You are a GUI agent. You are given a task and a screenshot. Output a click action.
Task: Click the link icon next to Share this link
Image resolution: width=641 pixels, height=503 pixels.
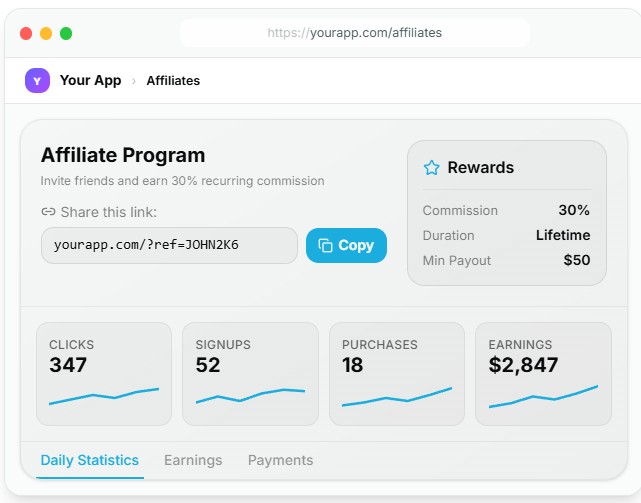pos(48,212)
